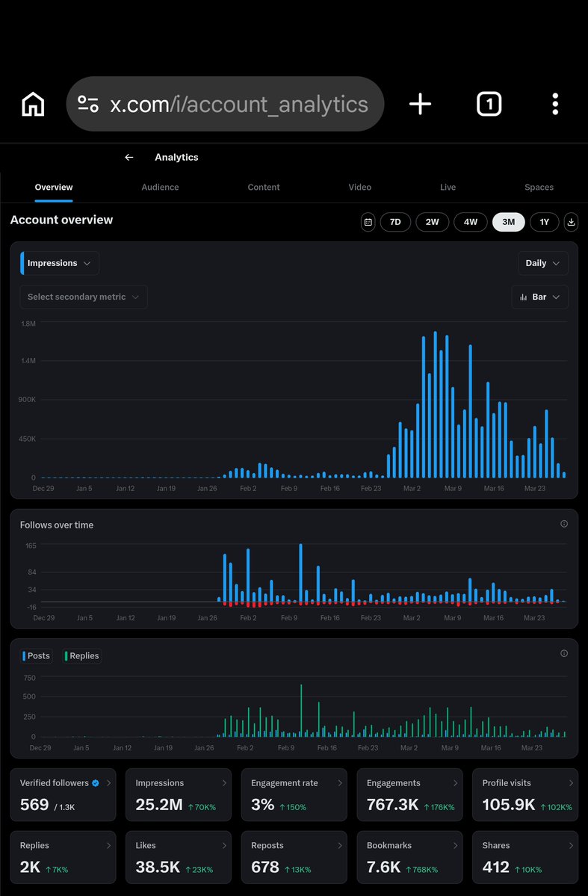Click the Follows over time chart title
Screen dimensions: 588x896
point(57,525)
